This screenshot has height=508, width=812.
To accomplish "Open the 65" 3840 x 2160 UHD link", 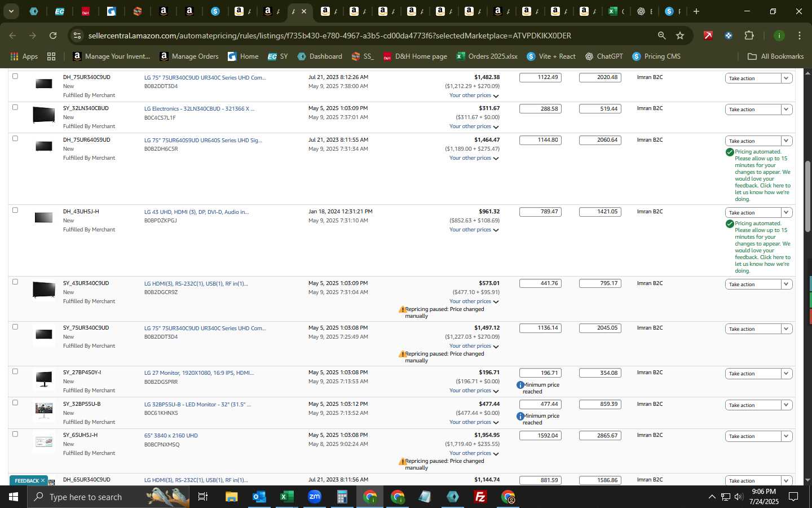I will (x=171, y=436).
